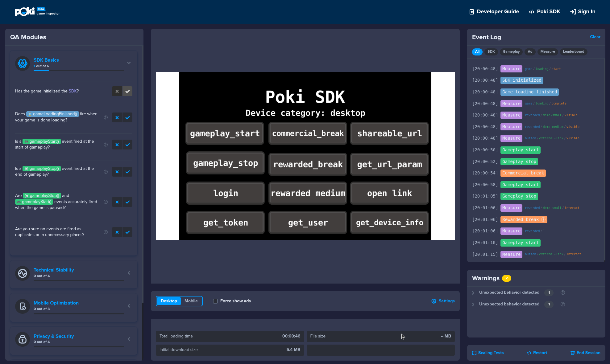Click the File size field
Image resolution: width=610 pixels, height=364 pixels.
(381, 336)
